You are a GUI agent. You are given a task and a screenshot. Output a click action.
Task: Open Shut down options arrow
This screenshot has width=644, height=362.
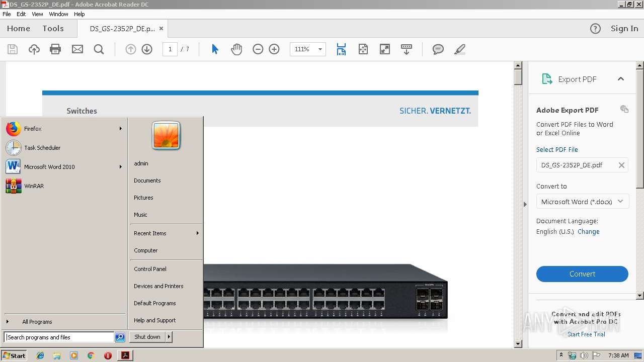click(x=169, y=337)
